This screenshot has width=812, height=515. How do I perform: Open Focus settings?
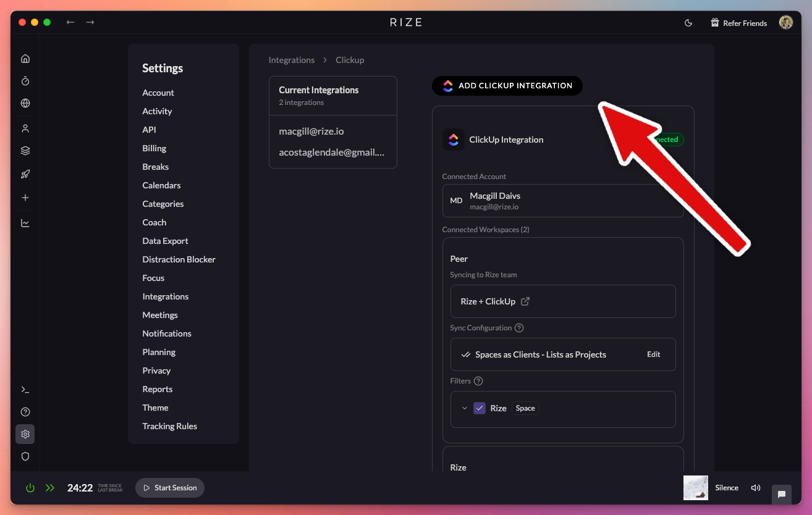pos(153,278)
